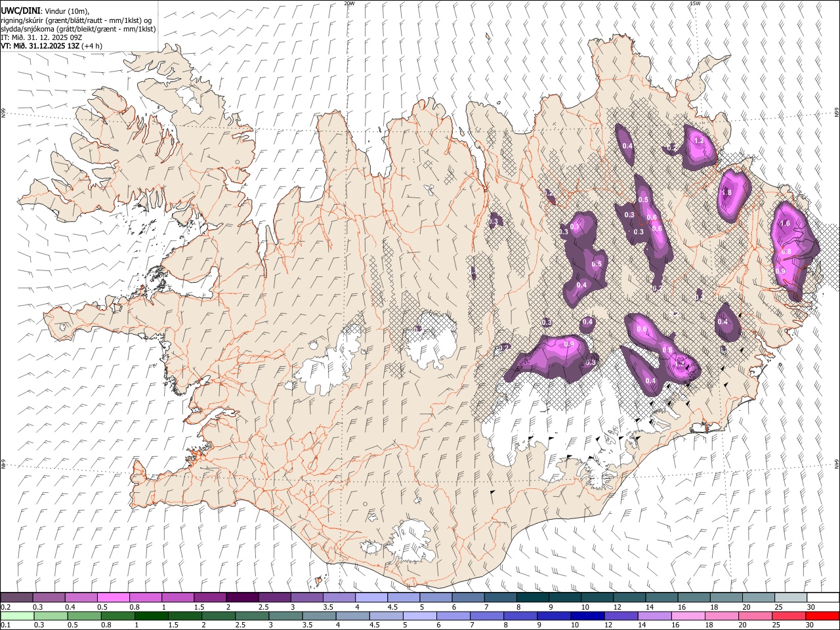The height and width of the screenshot is (630, 840).
Task: Click the UWC/DINI title text
Action: point(20,10)
